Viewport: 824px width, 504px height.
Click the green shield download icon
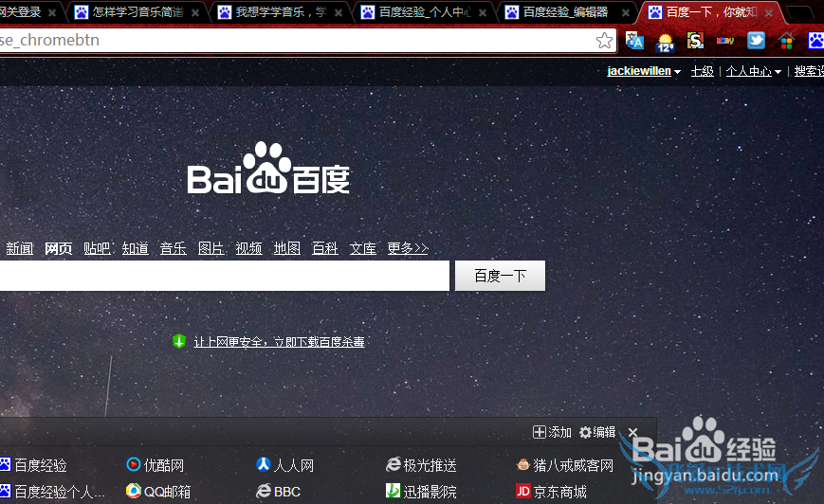[179, 341]
